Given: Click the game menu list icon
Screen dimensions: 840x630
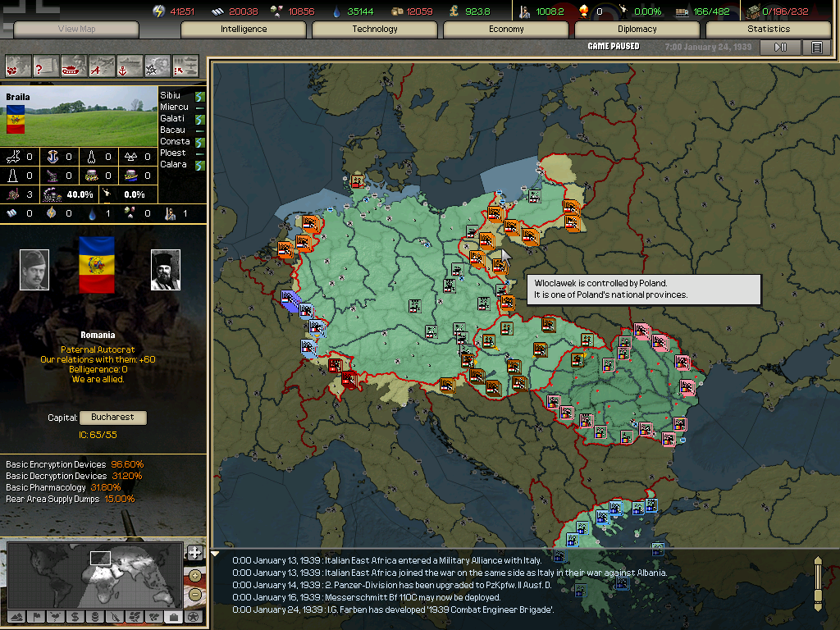Looking at the screenshot, I should (x=816, y=47).
